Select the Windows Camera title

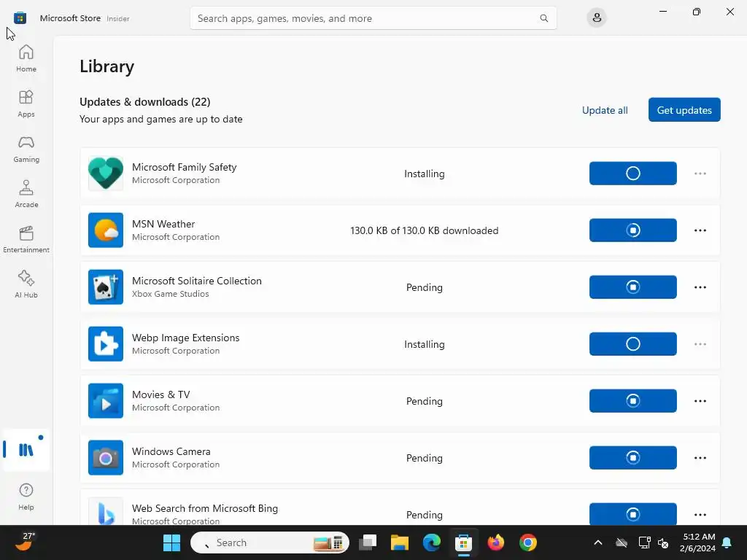click(x=171, y=451)
